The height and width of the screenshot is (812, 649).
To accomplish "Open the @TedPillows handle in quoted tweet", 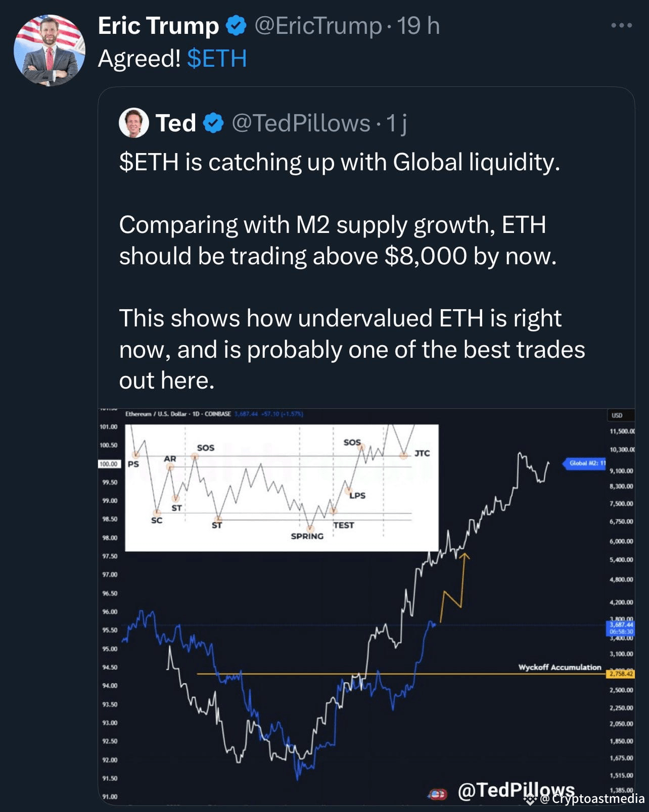I will 301,123.
